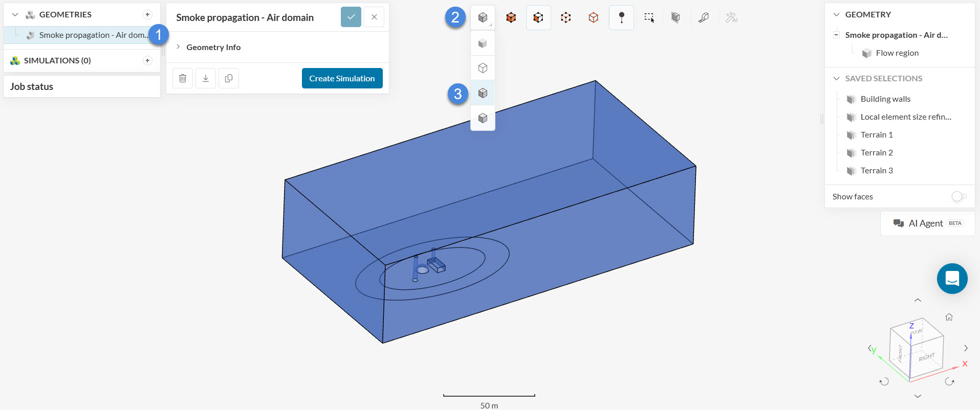Expand the Geometry Info section
980x410 pixels.
coord(178,47)
